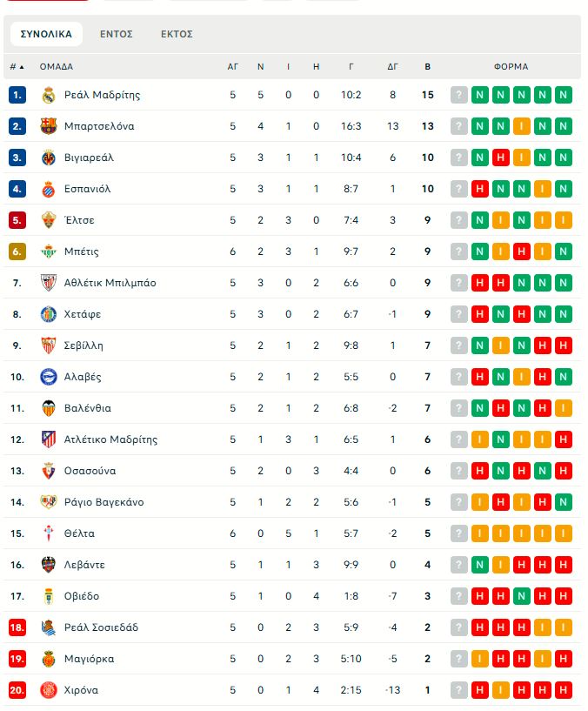This screenshot has width=588, height=711.
Task: Click the Atlético Madrid club crest
Action: pyautogui.click(x=49, y=439)
